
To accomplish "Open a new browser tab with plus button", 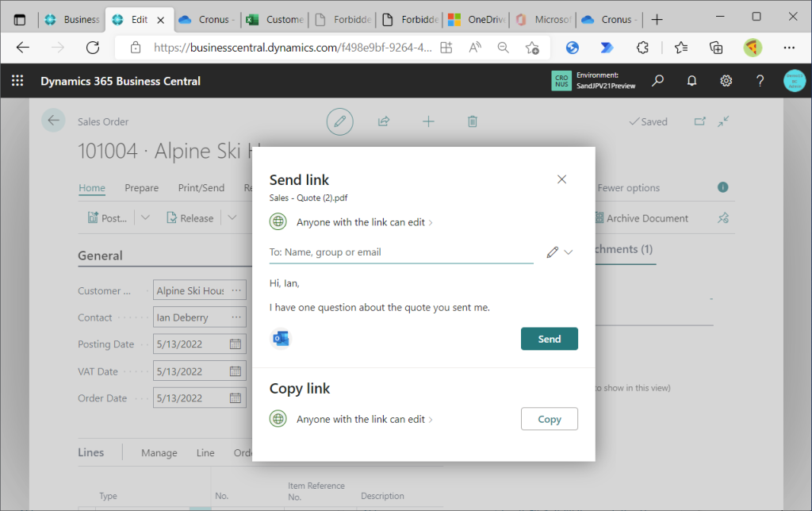I will pos(657,20).
